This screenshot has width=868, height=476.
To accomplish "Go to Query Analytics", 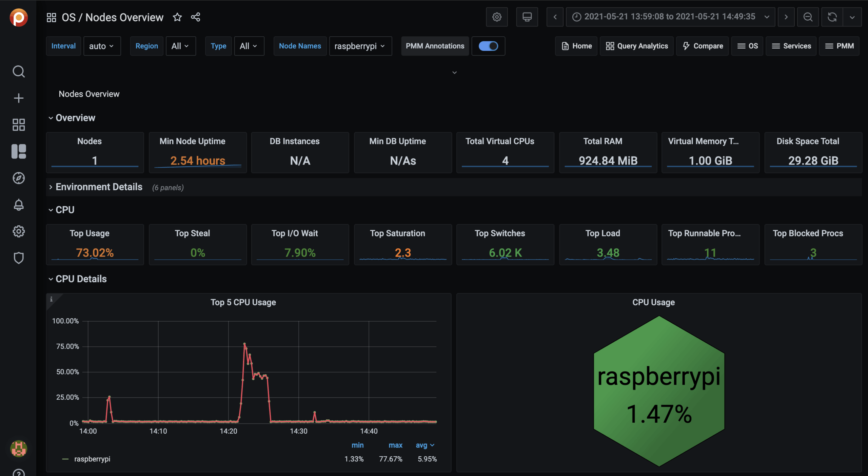I will pos(636,46).
